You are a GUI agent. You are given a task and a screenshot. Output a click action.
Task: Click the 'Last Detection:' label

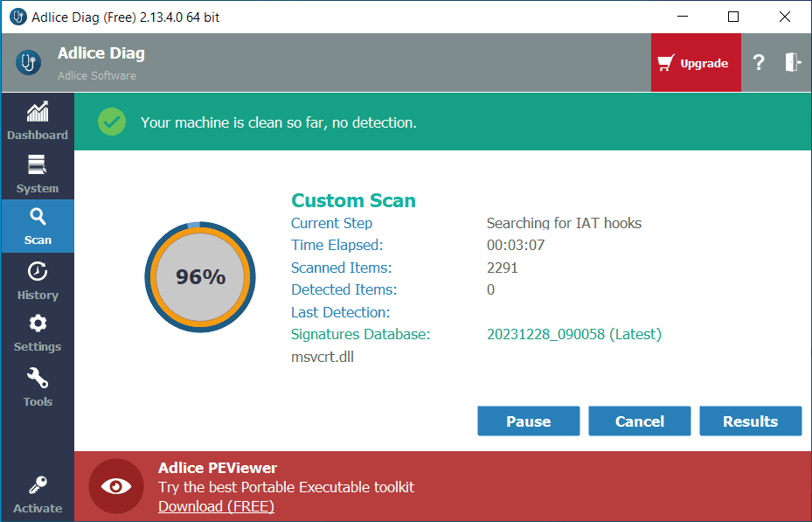point(340,312)
